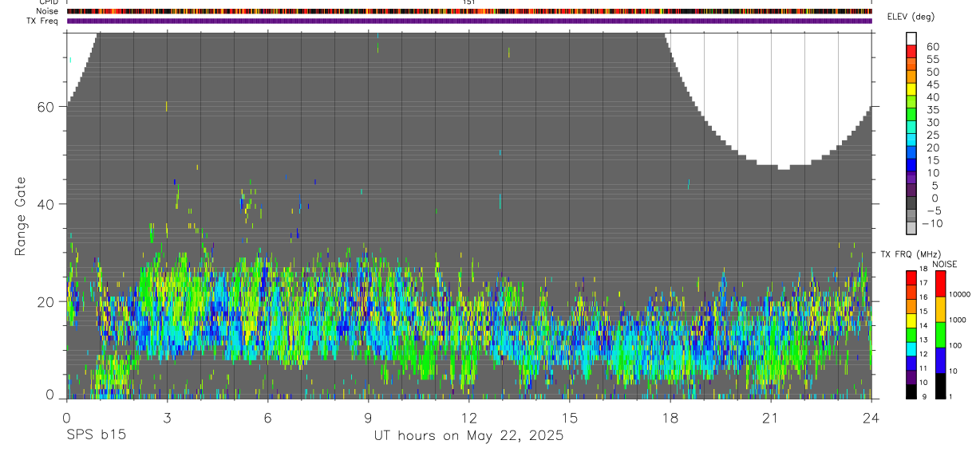The width and height of the screenshot is (980, 452).
Task: Pick amber swatch in NOISE colorbar
Action: click(x=940, y=309)
